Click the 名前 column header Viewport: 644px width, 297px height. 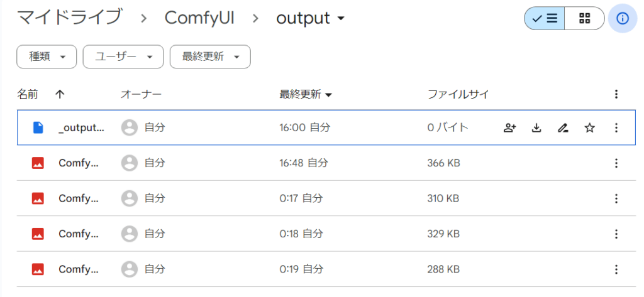coord(28,94)
